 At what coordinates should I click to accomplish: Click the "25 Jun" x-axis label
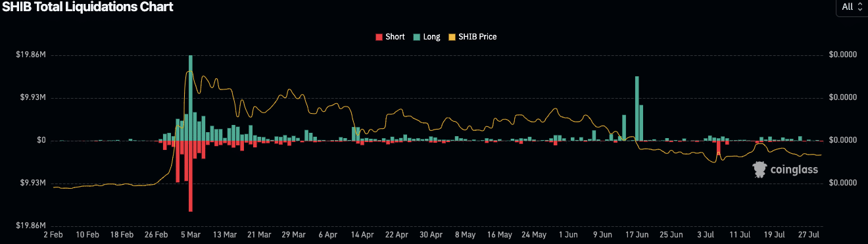click(671, 234)
